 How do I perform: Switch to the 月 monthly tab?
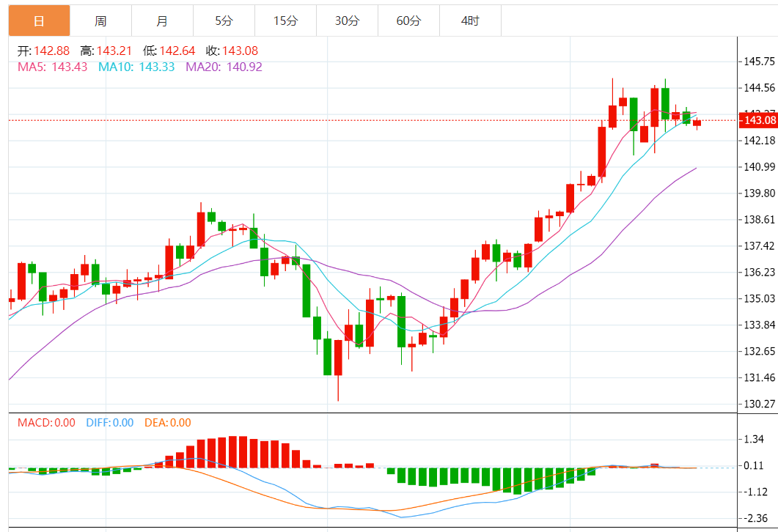click(x=162, y=21)
